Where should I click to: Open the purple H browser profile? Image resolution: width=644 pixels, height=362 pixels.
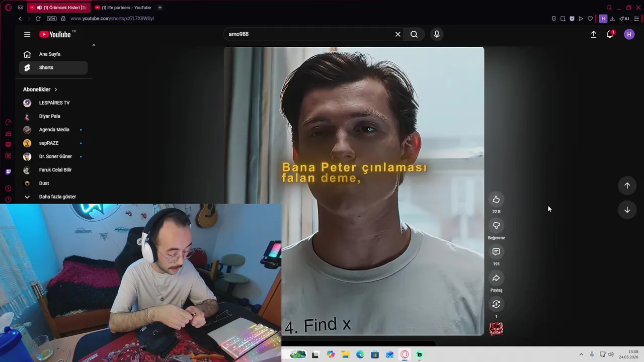[603, 19]
